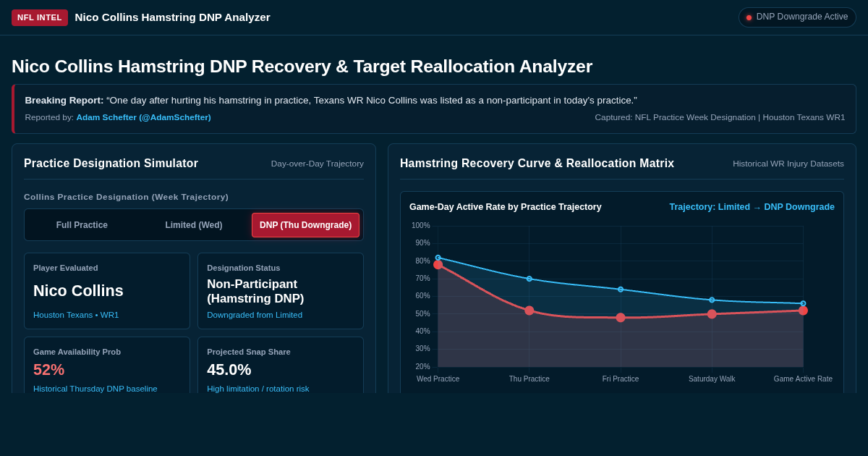
Task: Click 'Thu Practice' x-axis label
Action: 529,379
